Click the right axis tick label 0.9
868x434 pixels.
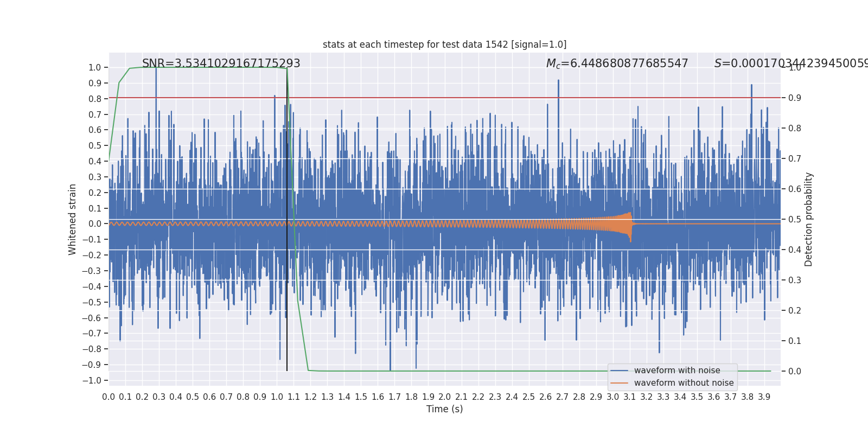[795, 98]
